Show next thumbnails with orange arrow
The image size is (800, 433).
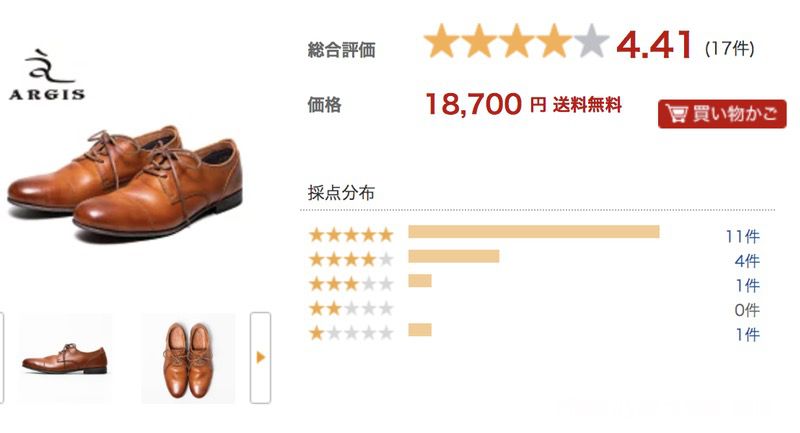[x=260, y=358]
